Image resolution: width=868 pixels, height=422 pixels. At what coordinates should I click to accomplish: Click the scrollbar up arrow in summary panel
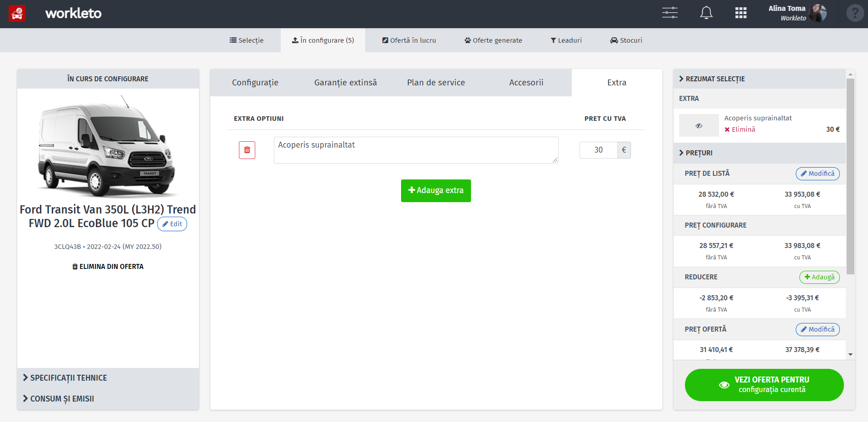(851, 74)
